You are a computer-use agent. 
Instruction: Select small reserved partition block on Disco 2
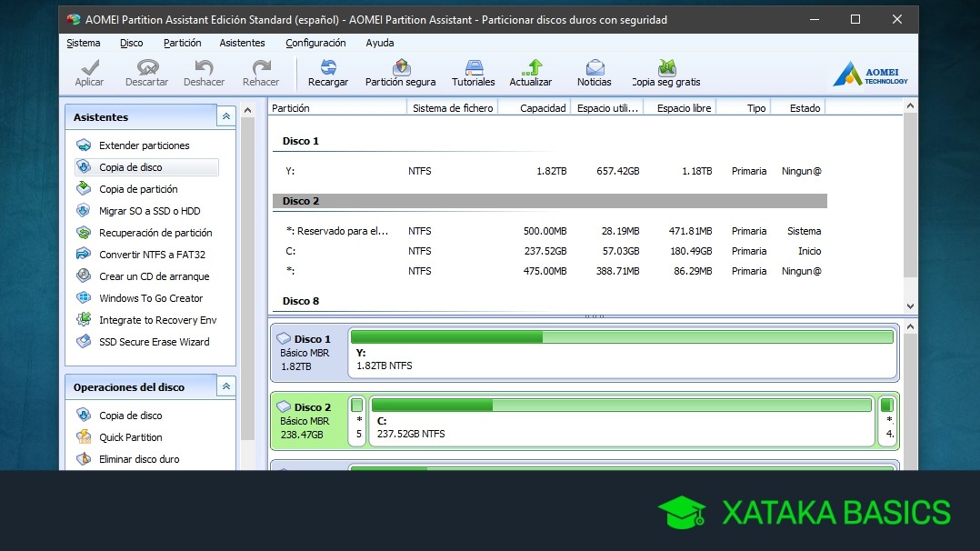pos(357,421)
